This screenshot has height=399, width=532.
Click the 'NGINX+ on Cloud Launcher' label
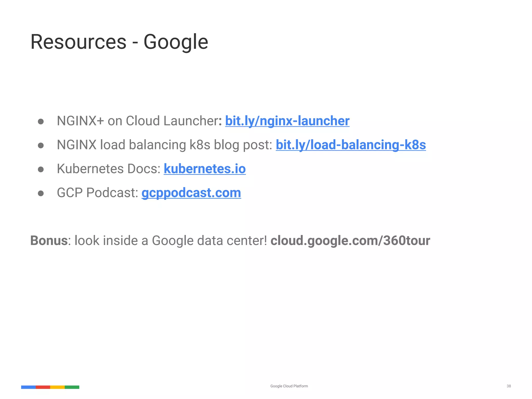click(x=137, y=121)
